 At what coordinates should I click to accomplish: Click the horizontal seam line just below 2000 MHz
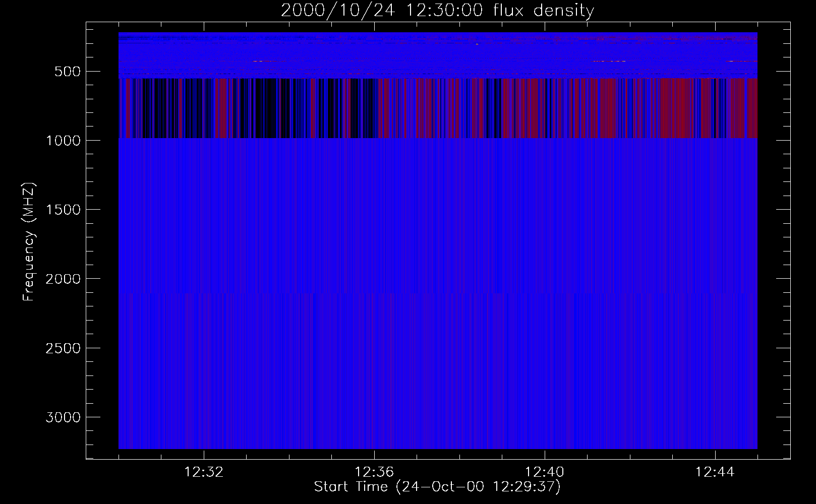438,293
